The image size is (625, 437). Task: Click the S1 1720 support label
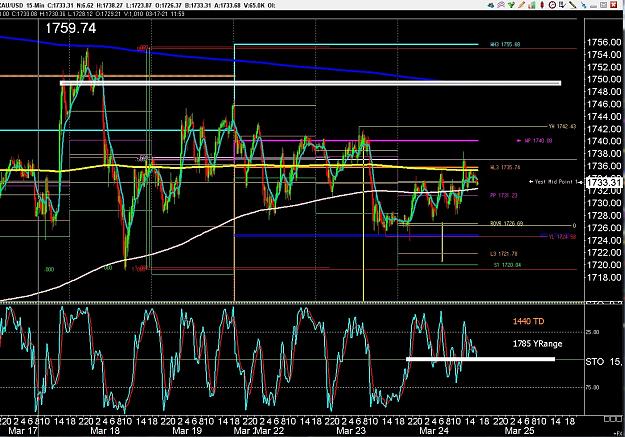pos(507,265)
